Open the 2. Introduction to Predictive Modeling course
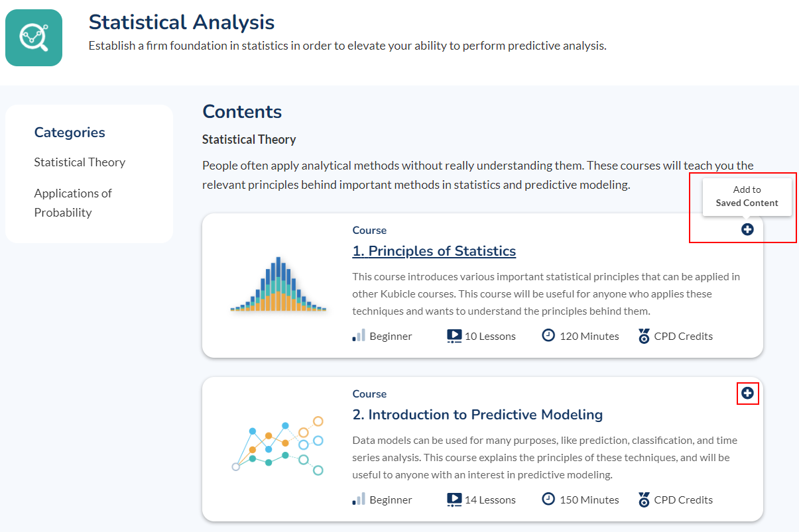Image resolution: width=799 pixels, height=532 pixels. [477, 415]
